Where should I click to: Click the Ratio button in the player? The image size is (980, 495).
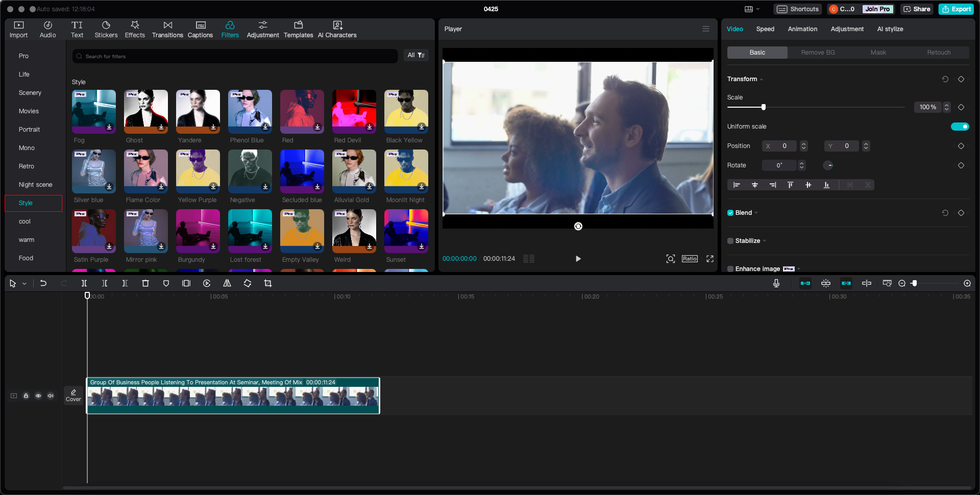coord(690,259)
